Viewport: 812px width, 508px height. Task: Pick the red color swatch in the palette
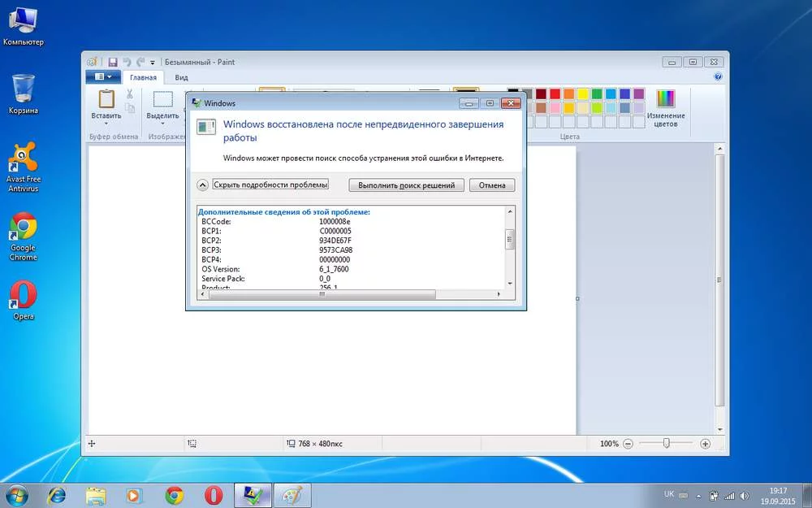555,94
